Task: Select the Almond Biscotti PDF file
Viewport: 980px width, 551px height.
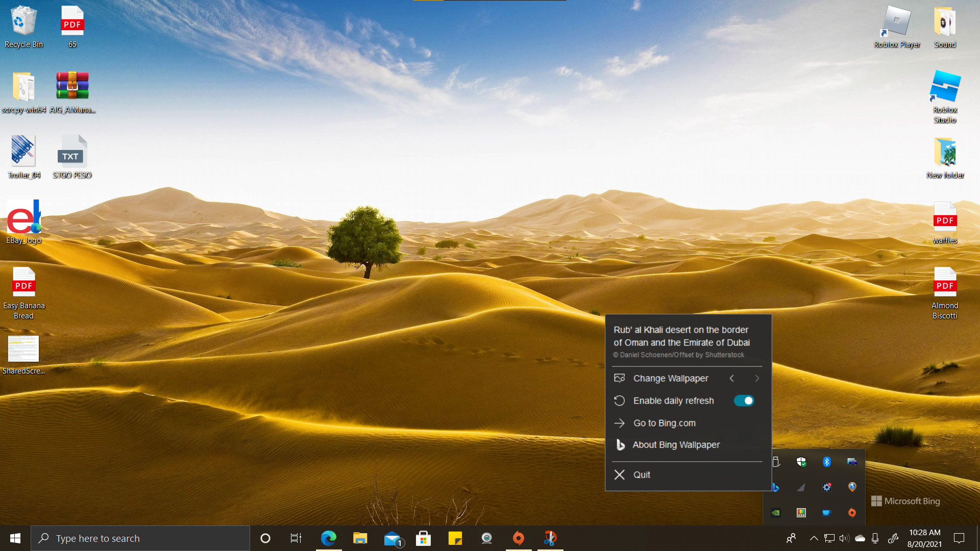Action: 945,293
